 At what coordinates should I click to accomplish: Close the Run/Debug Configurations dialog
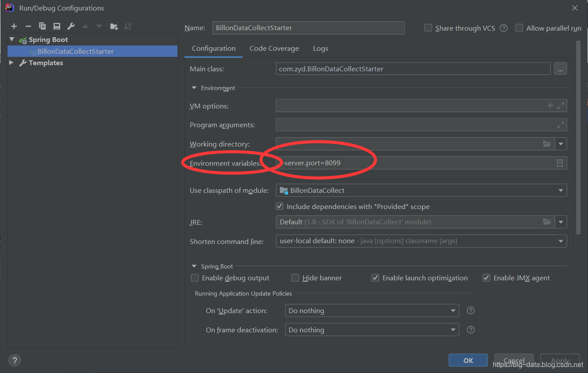575,8
